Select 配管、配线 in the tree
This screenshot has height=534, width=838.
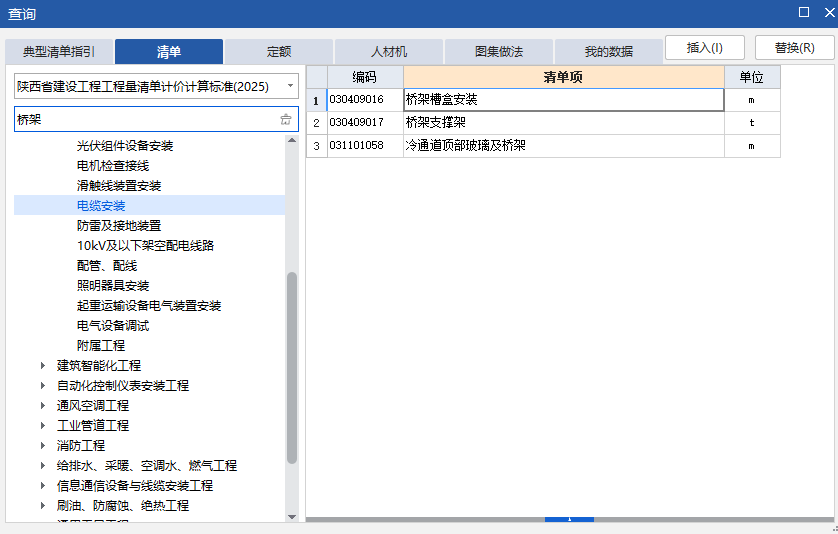[x=107, y=266]
